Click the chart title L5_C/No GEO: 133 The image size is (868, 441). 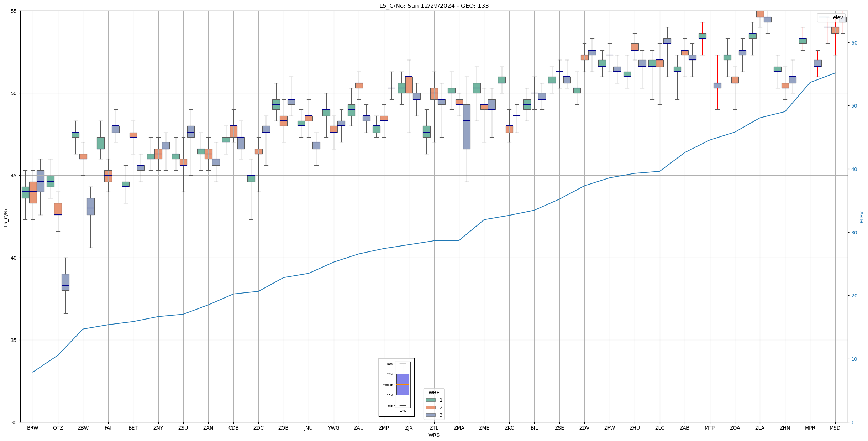434,6
